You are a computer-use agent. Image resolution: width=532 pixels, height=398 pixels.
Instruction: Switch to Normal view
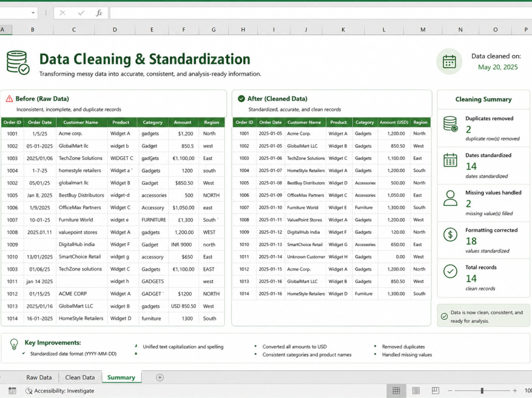pos(396,391)
